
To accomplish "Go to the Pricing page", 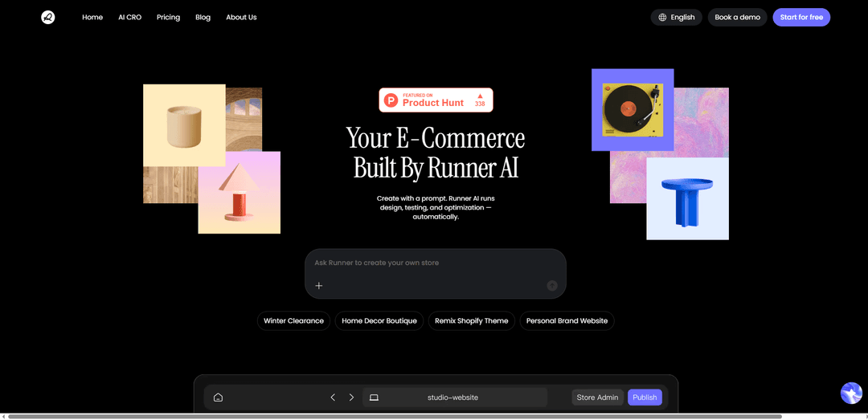I will (x=168, y=17).
